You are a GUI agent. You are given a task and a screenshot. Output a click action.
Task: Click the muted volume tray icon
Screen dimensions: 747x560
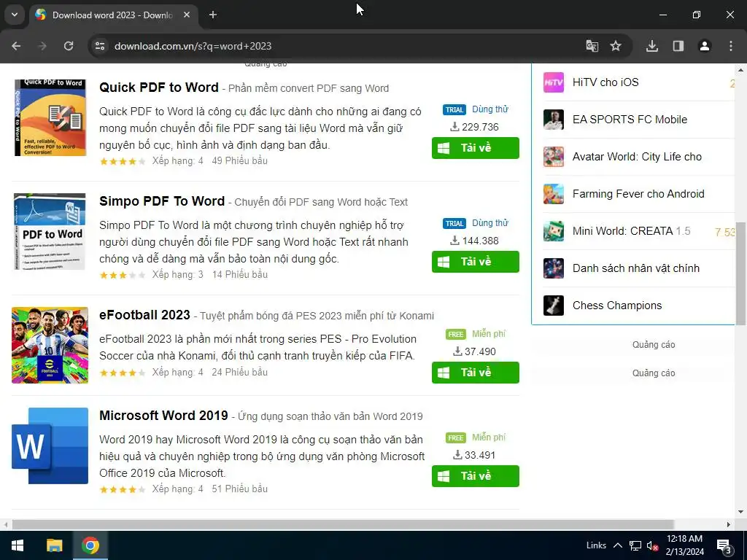652,545
